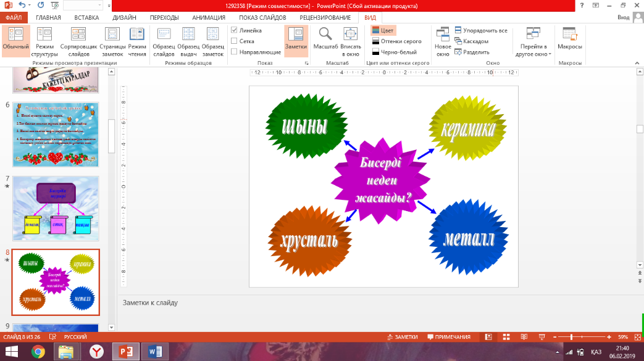The image size is (644, 361).
Task: Open the Slide Sorter view (Сортировщик слайдов)
Action: [x=78, y=41]
